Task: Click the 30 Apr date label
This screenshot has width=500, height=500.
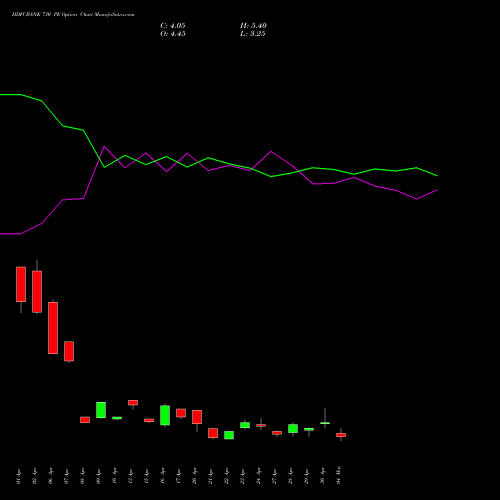Action: point(322,476)
